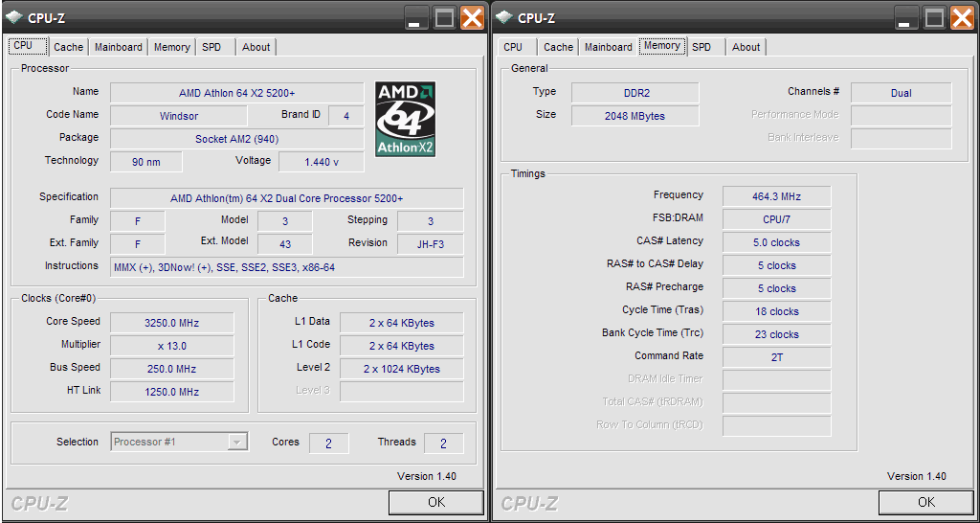Switch to CPU tab in left window
Viewport: 980px width, 523px height.
pyautogui.click(x=28, y=46)
